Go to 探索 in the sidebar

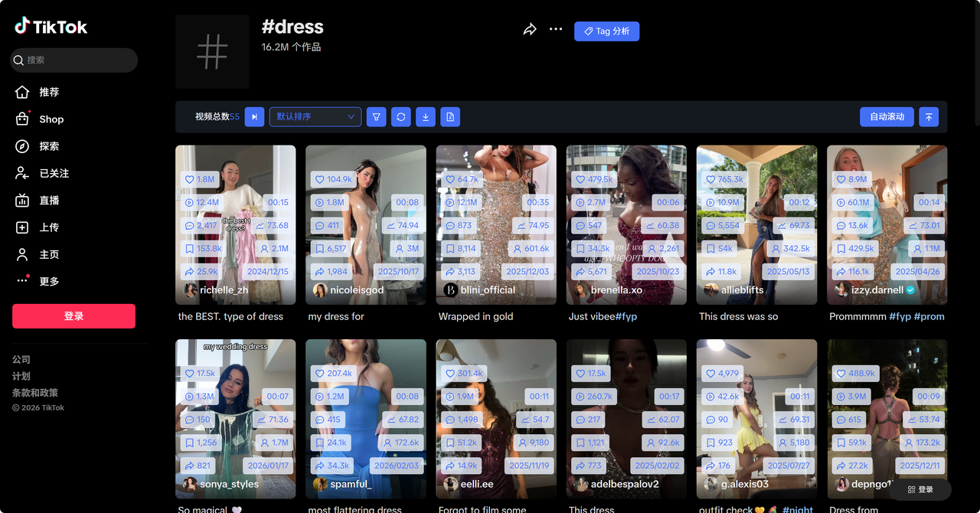[49, 146]
